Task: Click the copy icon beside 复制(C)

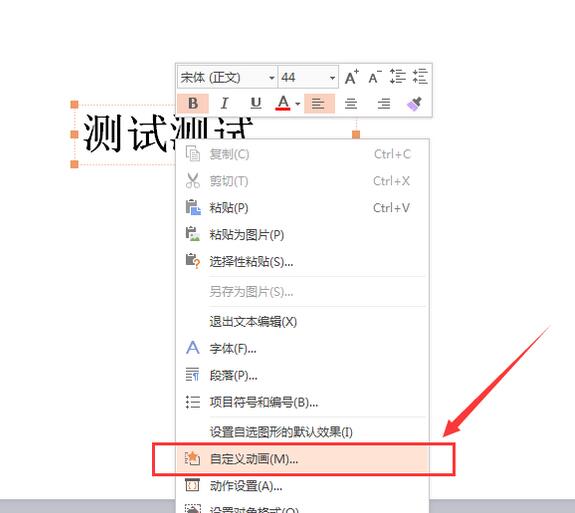Action: click(193, 154)
